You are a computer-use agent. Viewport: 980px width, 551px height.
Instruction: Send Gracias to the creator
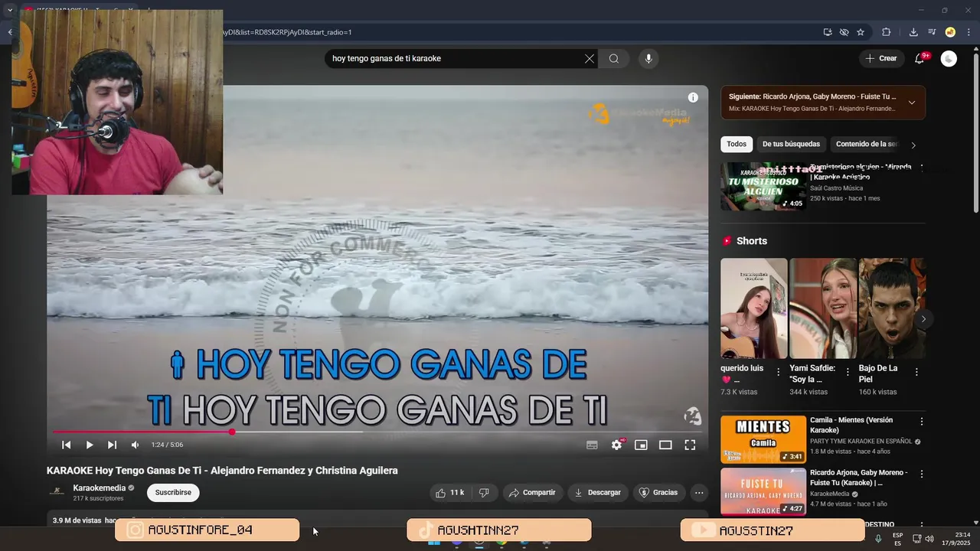pyautogui.click(x=658, y=492)
